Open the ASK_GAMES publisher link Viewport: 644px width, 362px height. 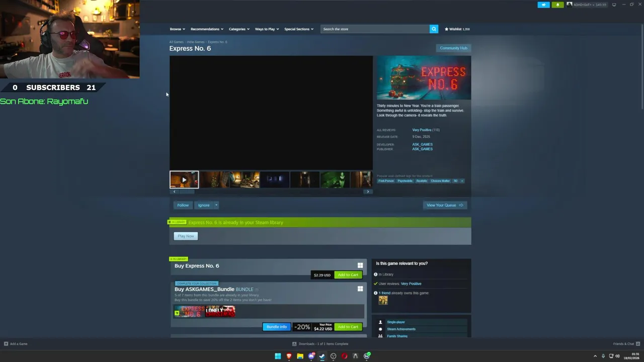coord(422,149)
